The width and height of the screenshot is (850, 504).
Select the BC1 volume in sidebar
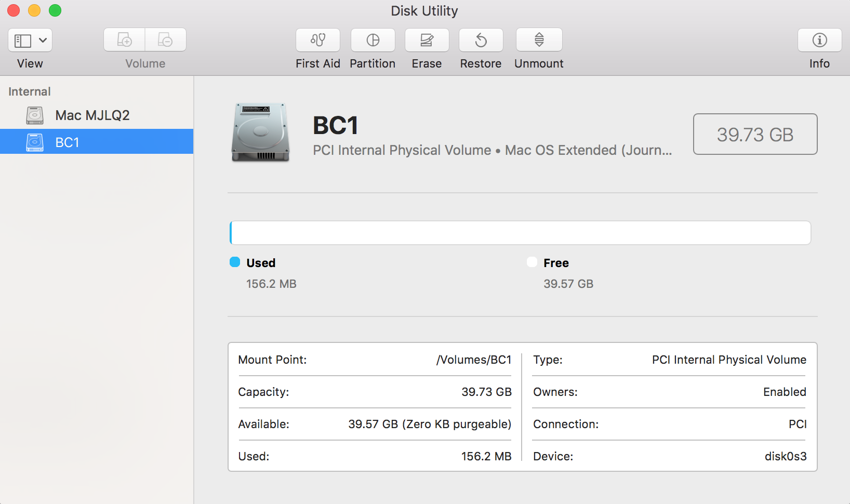point(97,142)
